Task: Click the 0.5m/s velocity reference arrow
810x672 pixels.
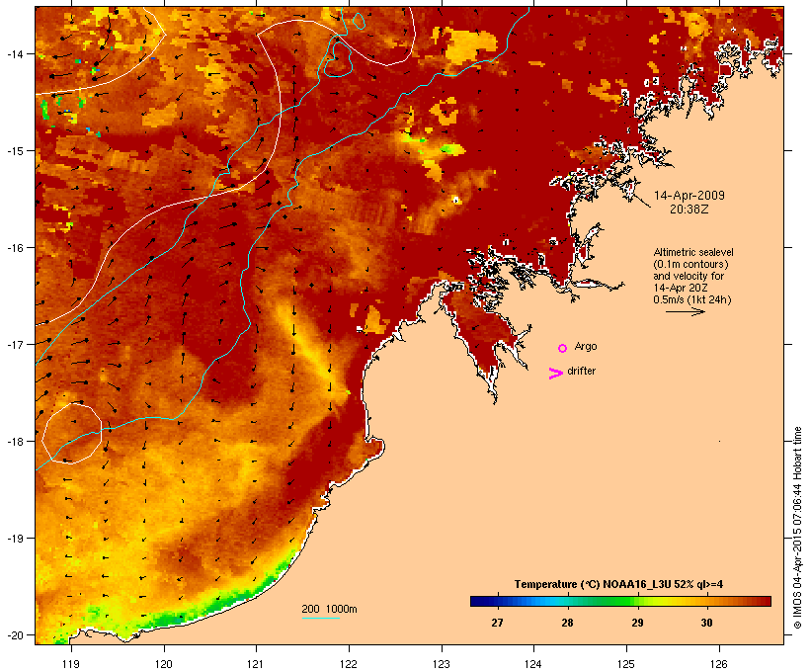Action: (x=685, y=311)
